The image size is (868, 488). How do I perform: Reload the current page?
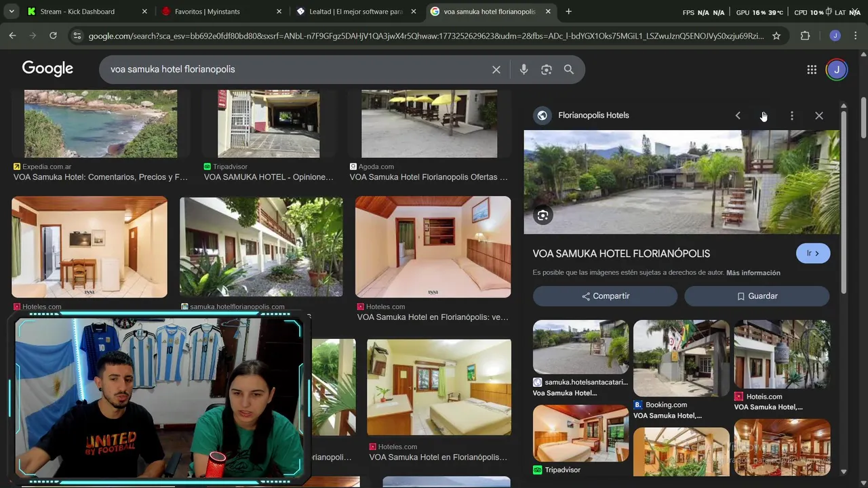pos(53,35)
